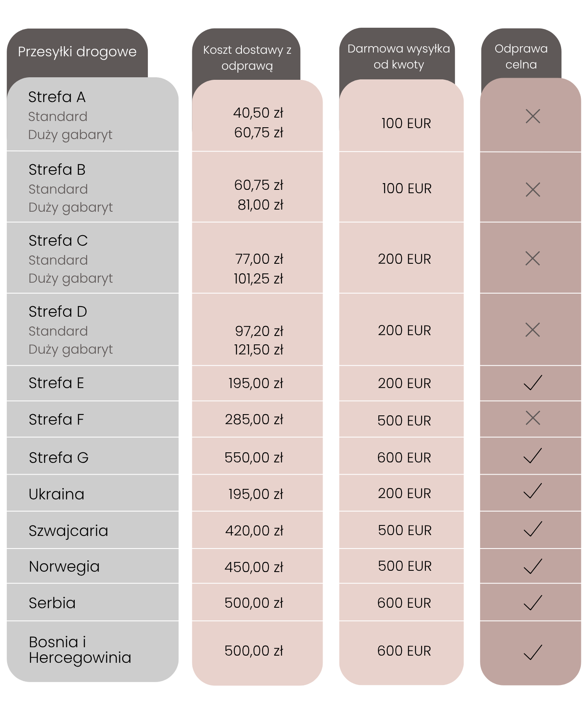
Task: Click the checkmark in Serbia row
Action: (533, 603)
